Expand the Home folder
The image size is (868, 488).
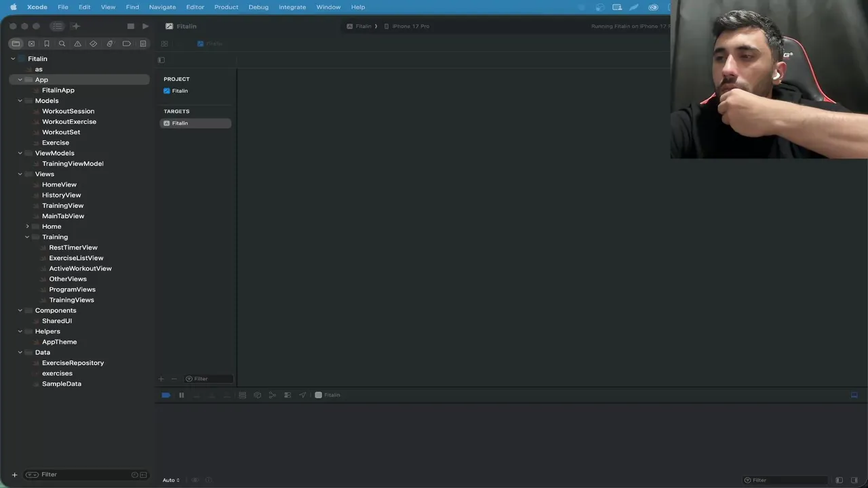(27, 226)
